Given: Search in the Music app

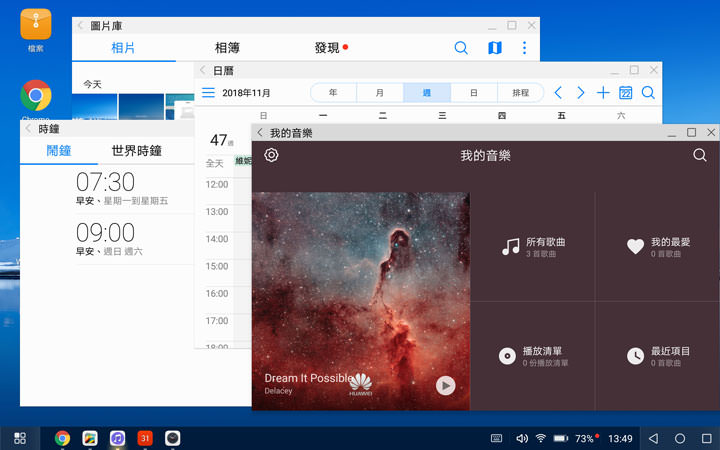Looking at the screenshot, I should (700, 155).
